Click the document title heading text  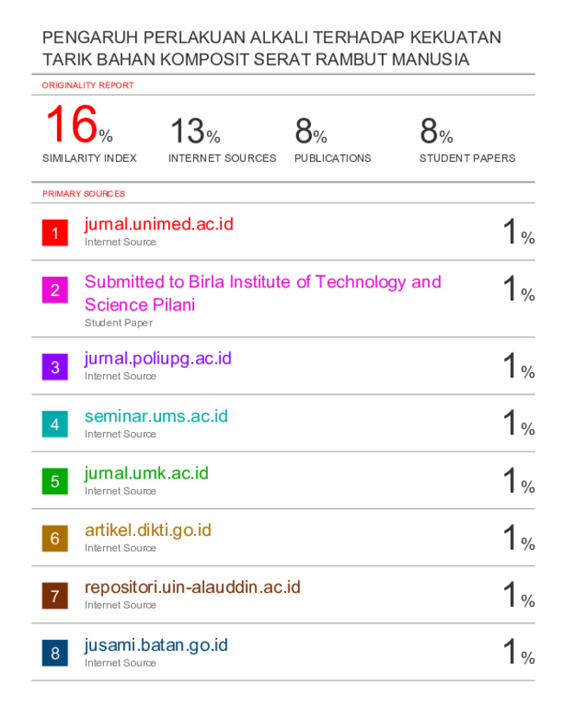(272, 48)
